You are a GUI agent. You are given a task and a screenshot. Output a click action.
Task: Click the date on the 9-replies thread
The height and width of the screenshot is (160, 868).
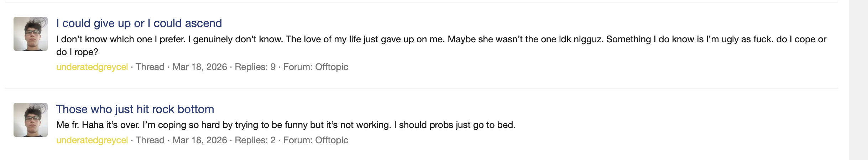click(200, 67)
